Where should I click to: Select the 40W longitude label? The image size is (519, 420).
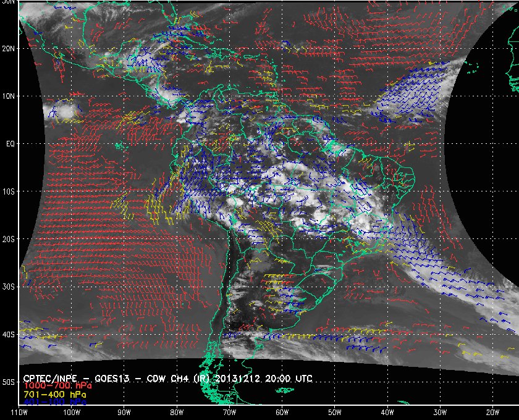pyautogui.click(x=387, y=413)
